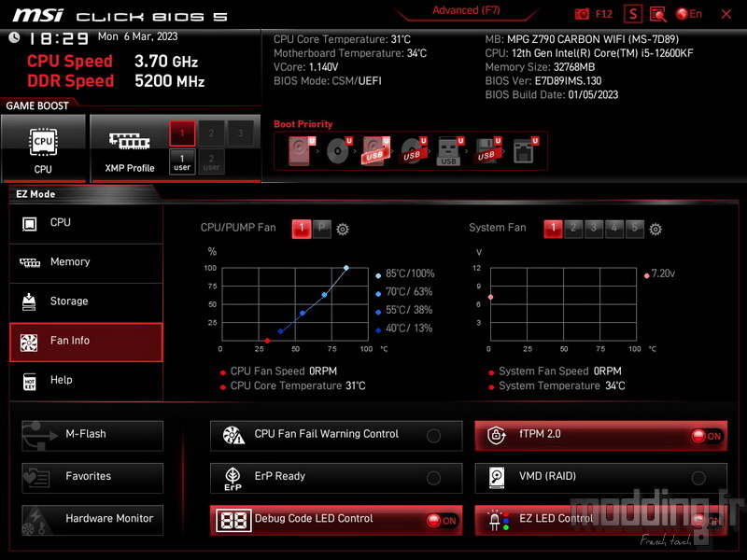This screenshot has width=747, height=560.
Task: Select USB floppy boot device icon
Action: coord(486,151)
